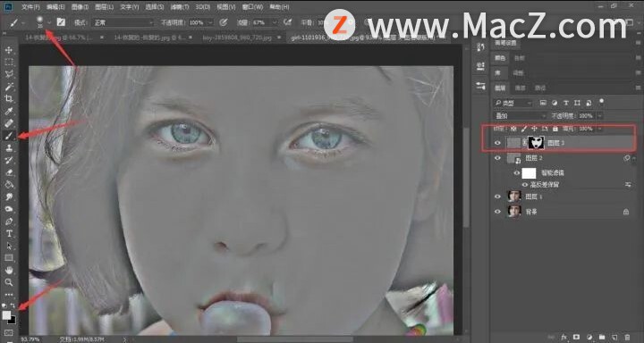The width and height of the screenshot is (644, 343).
Task: Add a layer mask
Action: pos(576,336)
